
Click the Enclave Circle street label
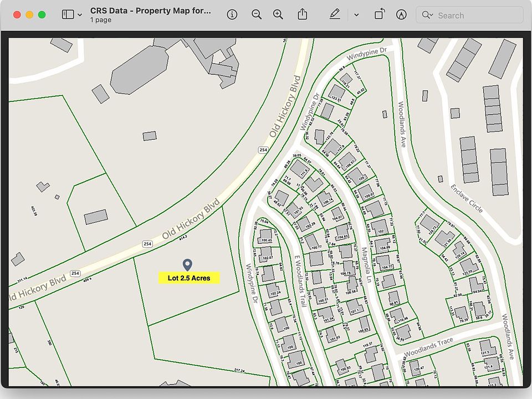point(466,198)
